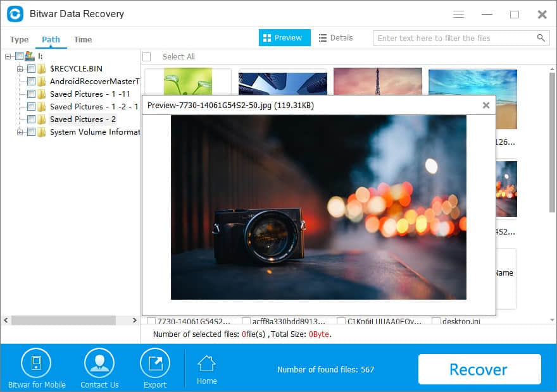Viewport: 557px width, 392px height.
Task: Click the Contact Us icon
Action: click(99, 364)
